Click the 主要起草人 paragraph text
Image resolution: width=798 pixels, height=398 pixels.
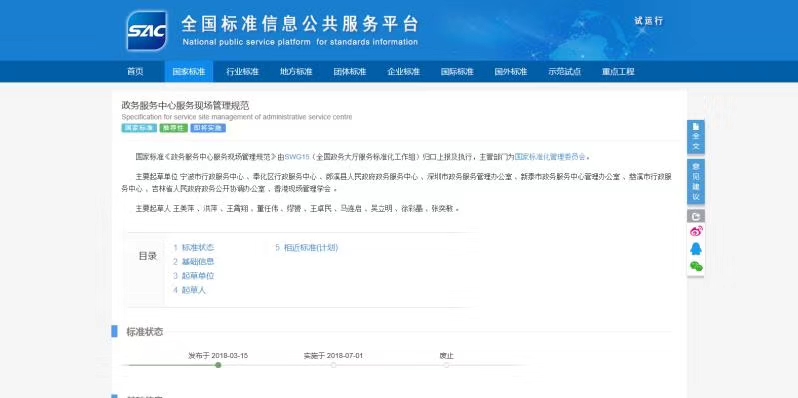pyautogui.click(x=298, y=209)
